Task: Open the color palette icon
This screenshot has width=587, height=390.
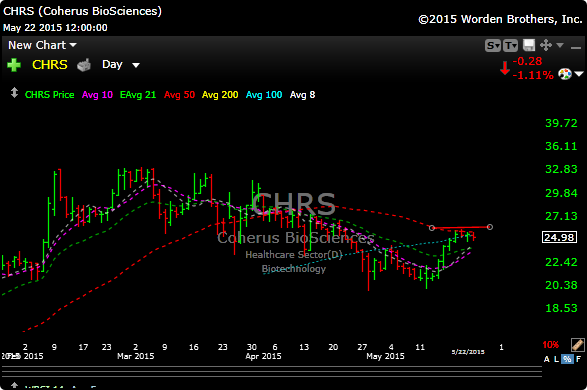Action: click(565, 74)
